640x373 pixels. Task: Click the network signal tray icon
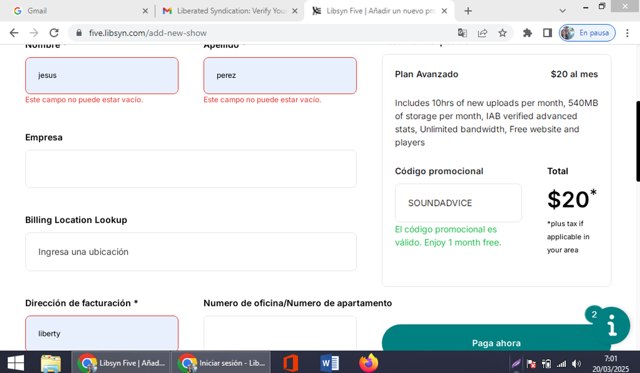point(562,363)
